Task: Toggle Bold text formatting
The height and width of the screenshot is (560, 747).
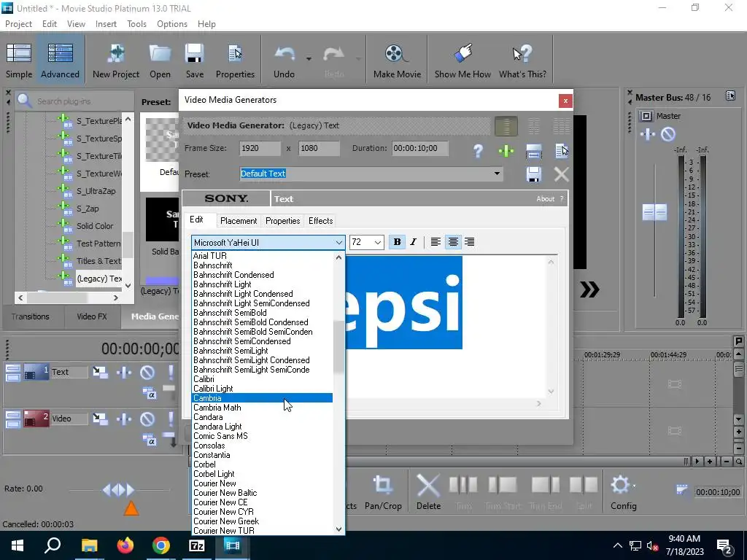Action: [x=397, y=242]
